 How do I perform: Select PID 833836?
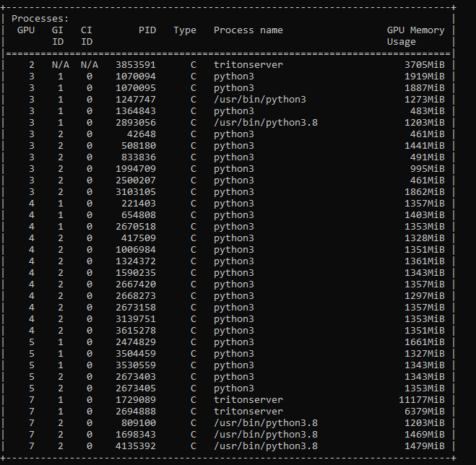click(x=139, y=157)
